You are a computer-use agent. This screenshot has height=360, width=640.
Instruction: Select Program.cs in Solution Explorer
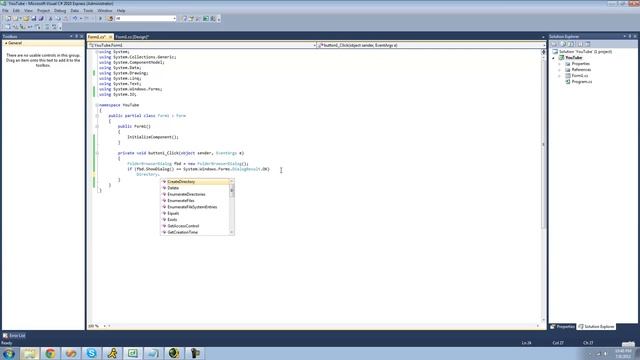(x=581, y=82)
